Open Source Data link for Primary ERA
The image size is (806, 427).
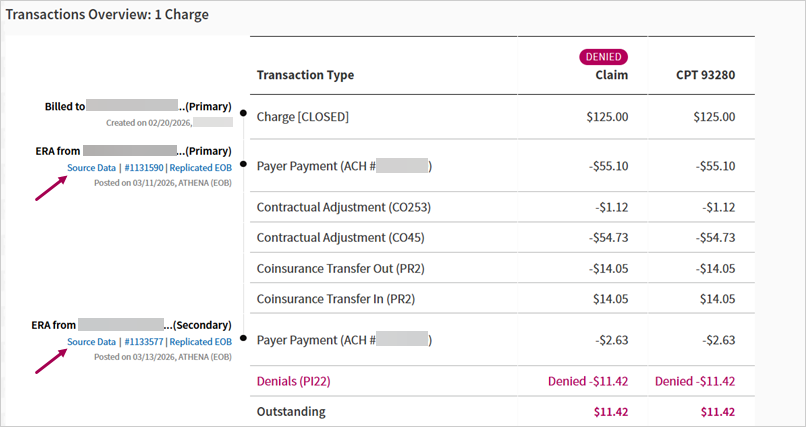[x=91, y=168]
